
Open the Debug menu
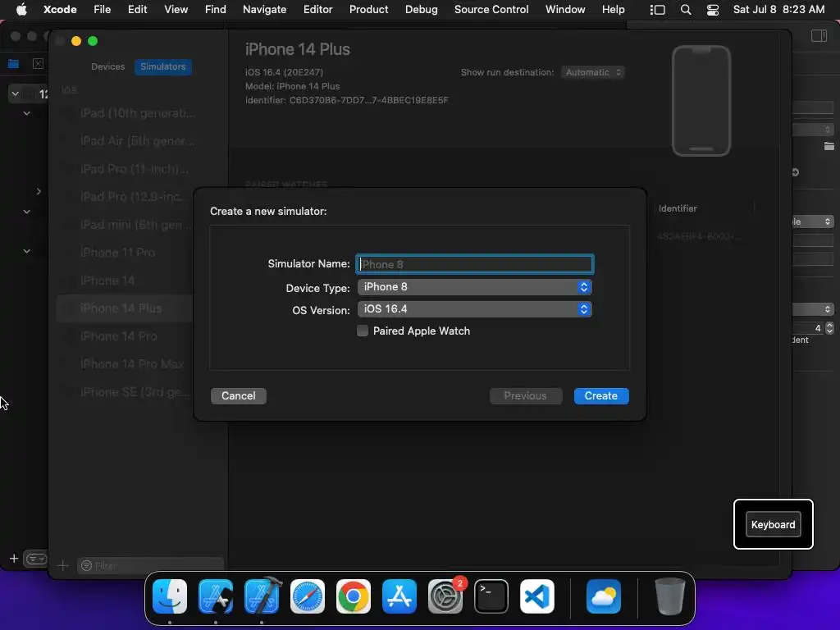click(421, 10)
